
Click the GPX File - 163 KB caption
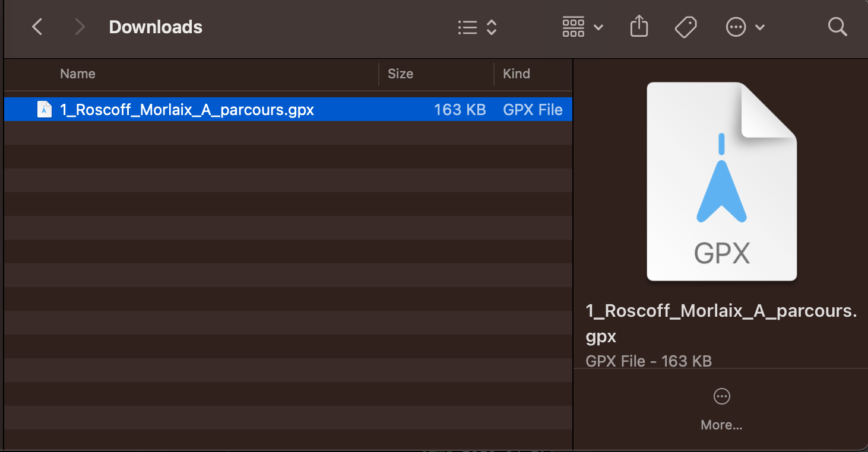click(648, 361)
